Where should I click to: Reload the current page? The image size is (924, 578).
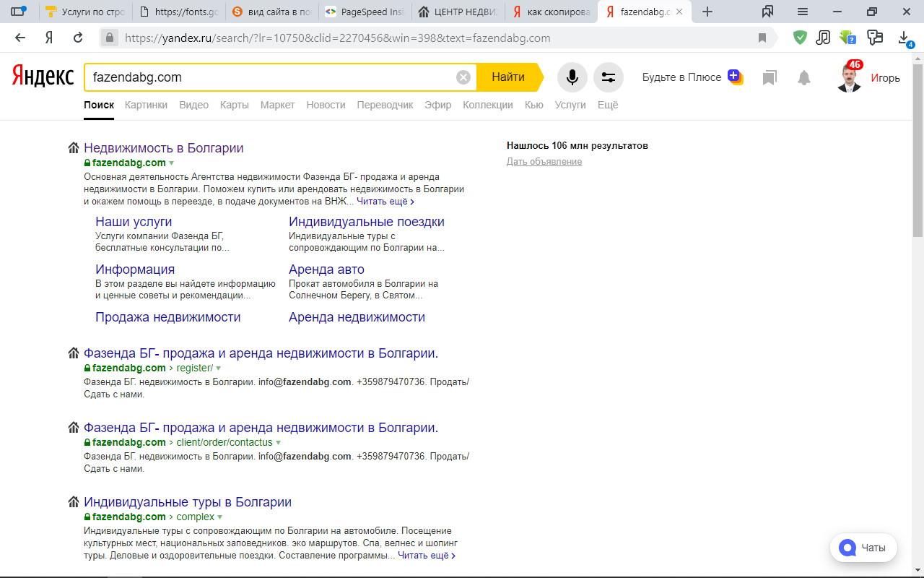pos(78,38)
